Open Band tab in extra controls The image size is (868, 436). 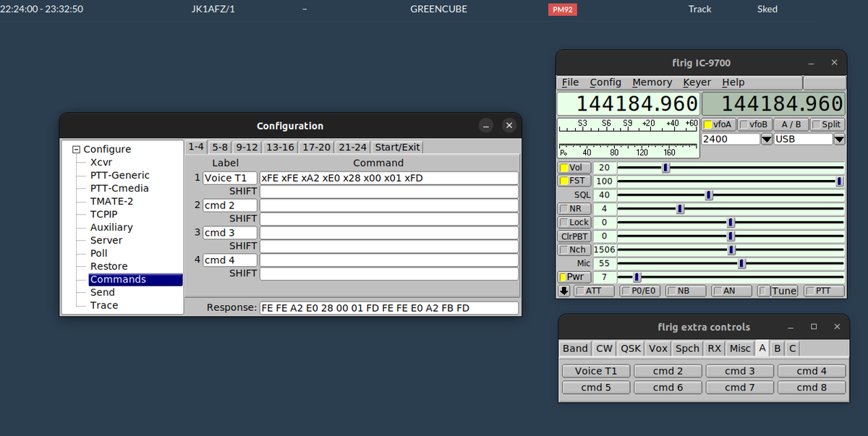(x=575, y=349)
